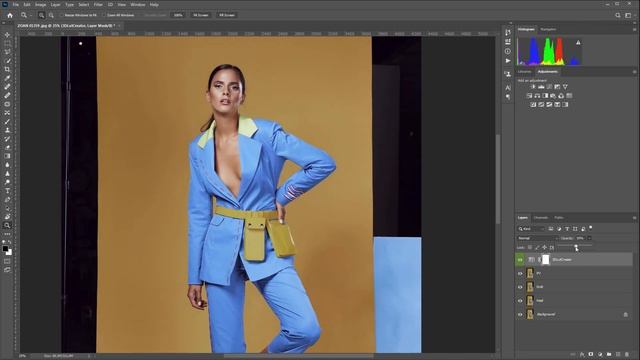Image resolution: width=640 pixels, height=360 pixels.
Task: Select the Move tool
Action: [x=7, y=35]
